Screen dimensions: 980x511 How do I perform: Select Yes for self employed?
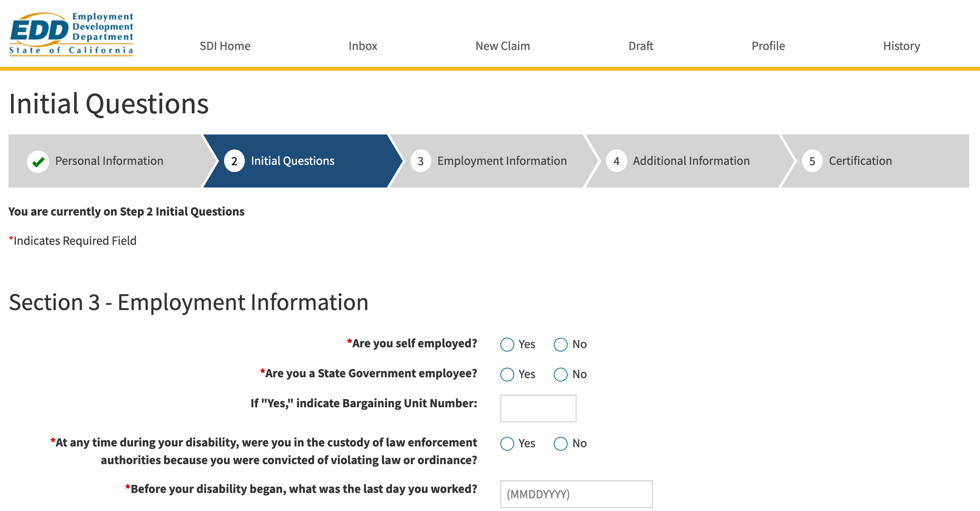click(507, 345)
